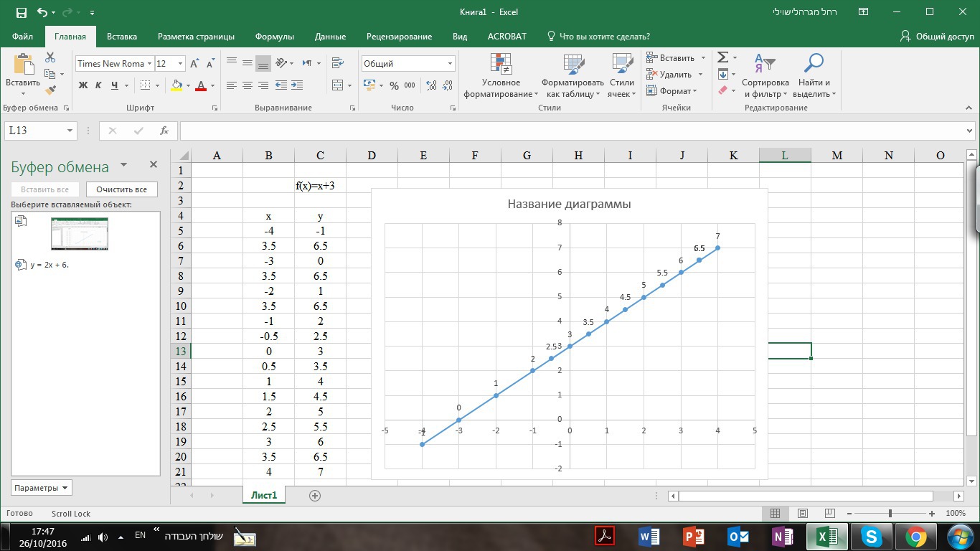Click the thousands separator 000 icon
The height and width of the screenshot is (551, 980).
410,85
